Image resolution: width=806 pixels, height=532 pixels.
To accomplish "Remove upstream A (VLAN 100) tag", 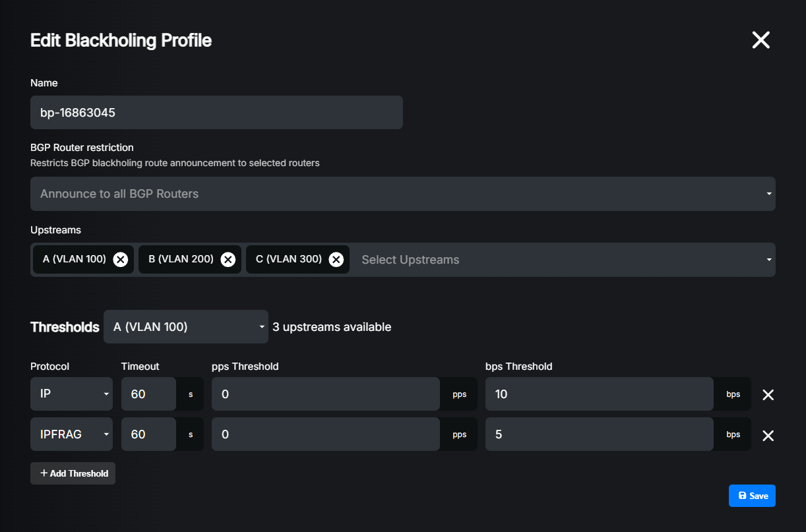I will pyautogui.click(x=120, y=260).
